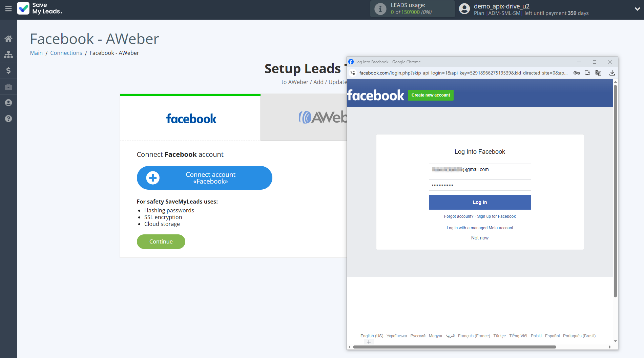Expand the more languages plus button
Image resolution: width=644 pixels, height=358 pixels.
[x=369, y=342]
